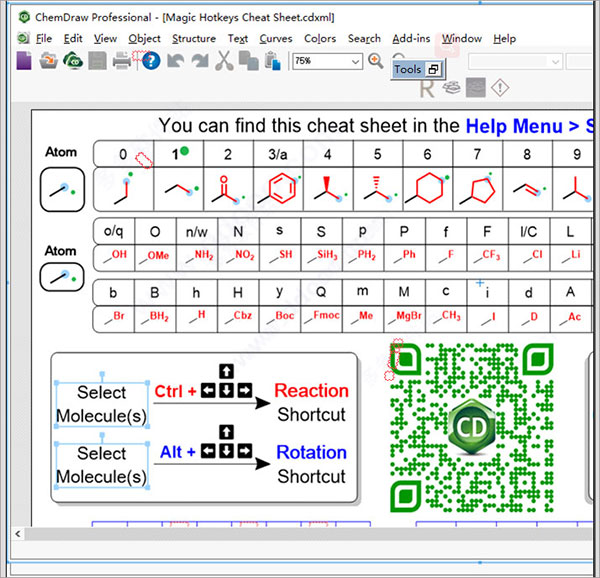Click the large R group icon
Image resolution: width=600 pixels, height=578 pixels.
[x=427, y=89]
